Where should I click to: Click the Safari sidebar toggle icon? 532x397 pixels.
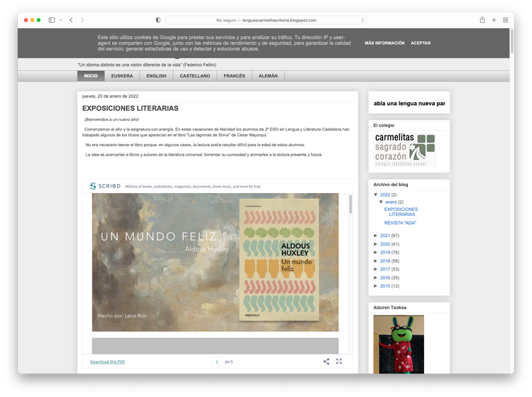tap(52, 20)
